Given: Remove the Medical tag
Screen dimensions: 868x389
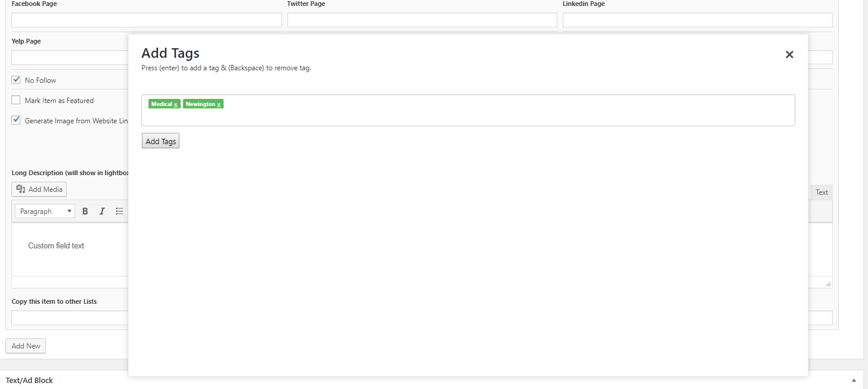Looking at the screenshot, I should click(176, 104).
